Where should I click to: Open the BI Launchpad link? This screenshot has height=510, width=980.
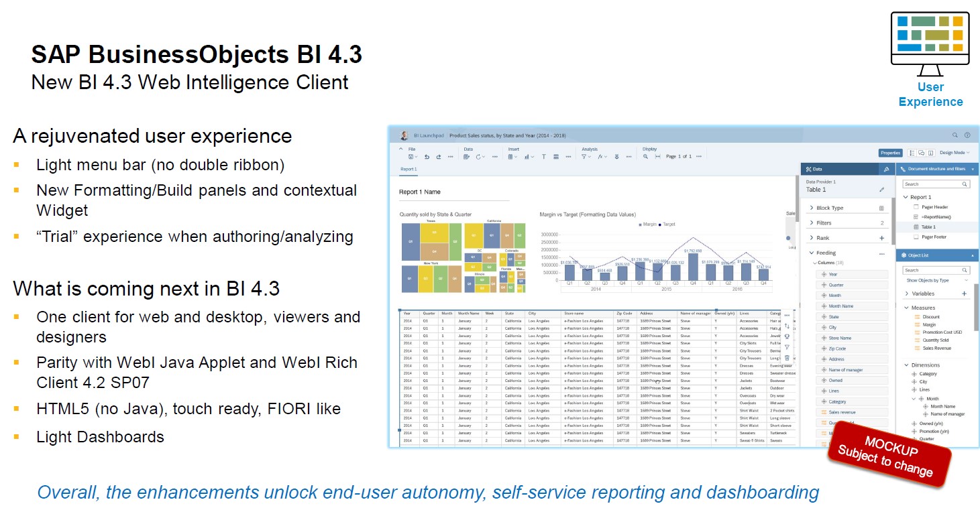coord(429,135)
